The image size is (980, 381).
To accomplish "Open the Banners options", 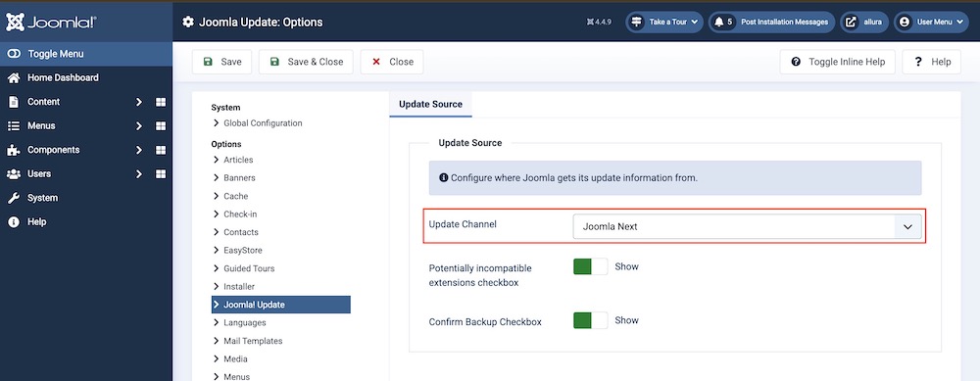I will point(239,178).
